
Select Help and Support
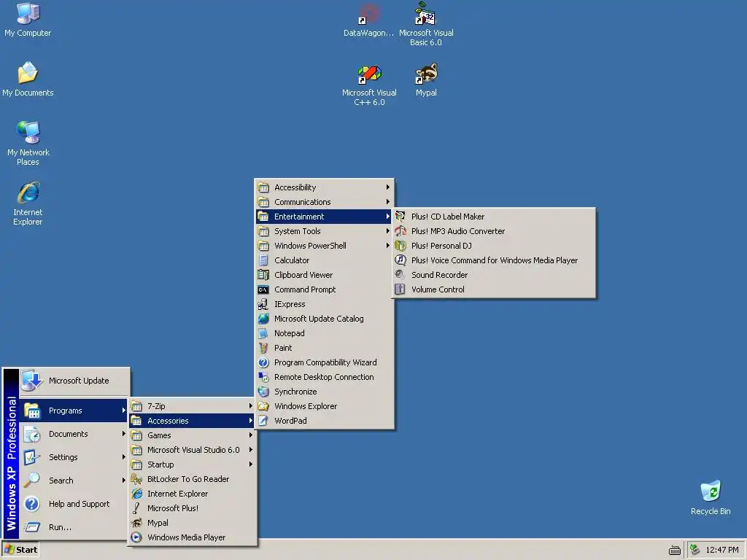[x=74, y=504]
